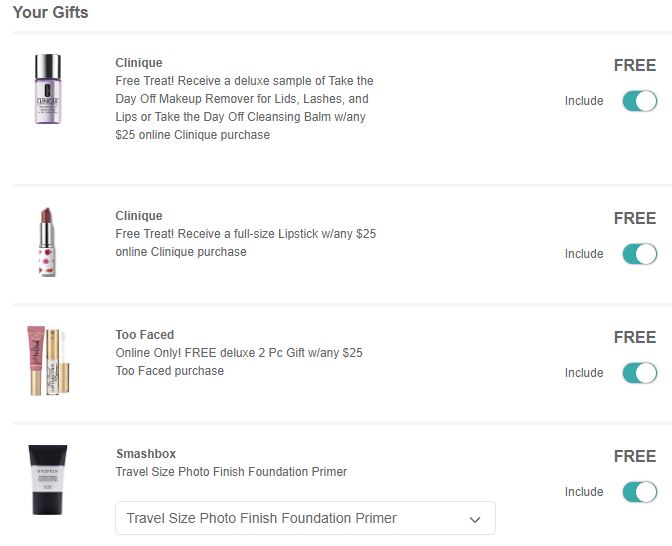Click the FREE price label for Smashbox primer
The width and height of the screenshot is (672, 546).
[634, 456]
